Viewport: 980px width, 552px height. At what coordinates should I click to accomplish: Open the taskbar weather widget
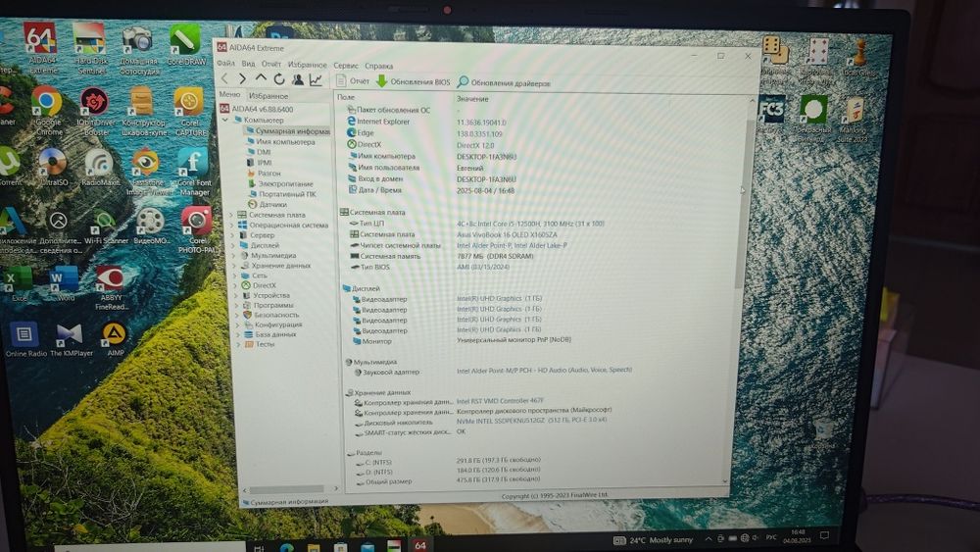654,540
